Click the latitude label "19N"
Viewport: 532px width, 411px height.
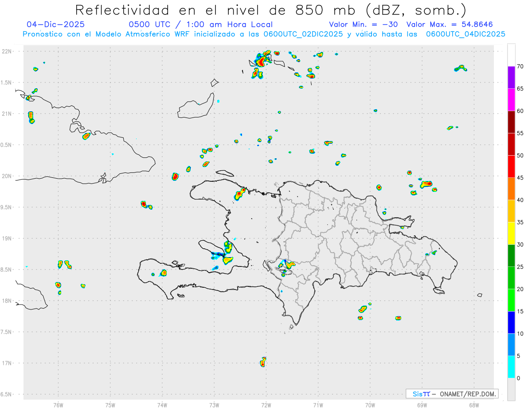click(x=8, y=239)
